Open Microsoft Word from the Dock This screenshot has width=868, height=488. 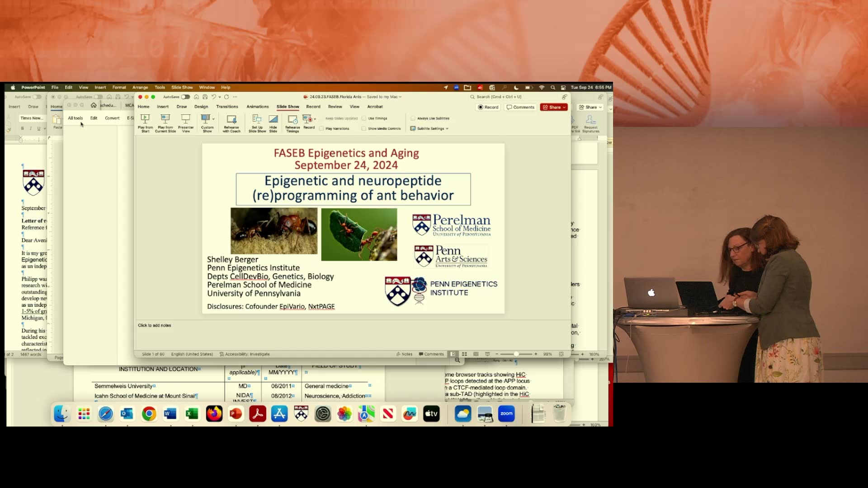pyautogui.click(x=170, y=414)
